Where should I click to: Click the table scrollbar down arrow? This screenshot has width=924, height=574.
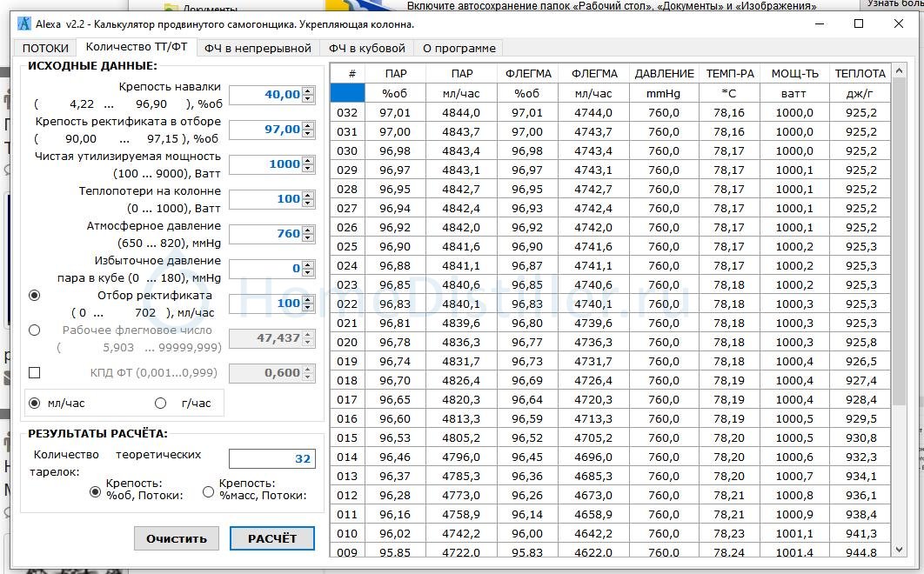tap(899, 550)
